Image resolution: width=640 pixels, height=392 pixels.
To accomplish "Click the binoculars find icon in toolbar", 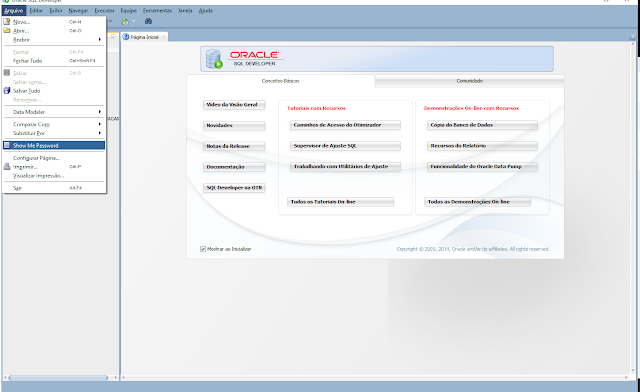I will click(148, 21).
